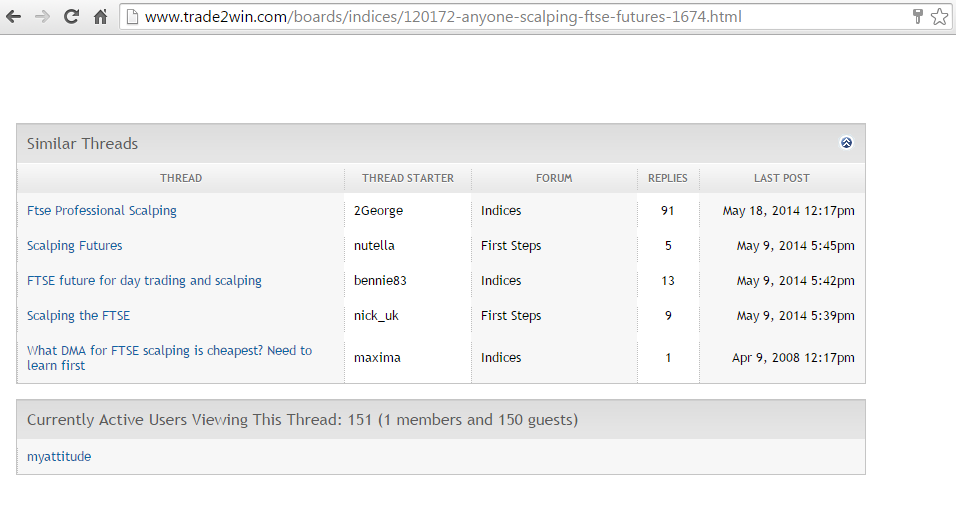Open the Scalping Futures thread
The width and height of the screenshot is (956, 512).
75,246
